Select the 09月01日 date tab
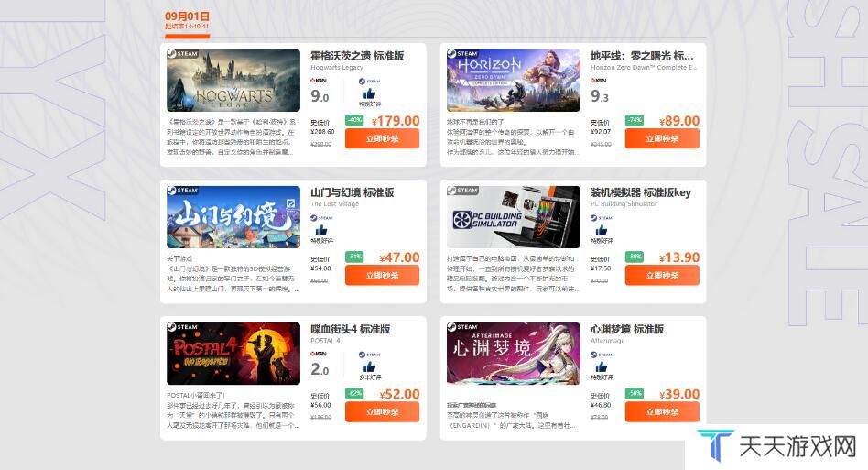 [187, 21]
